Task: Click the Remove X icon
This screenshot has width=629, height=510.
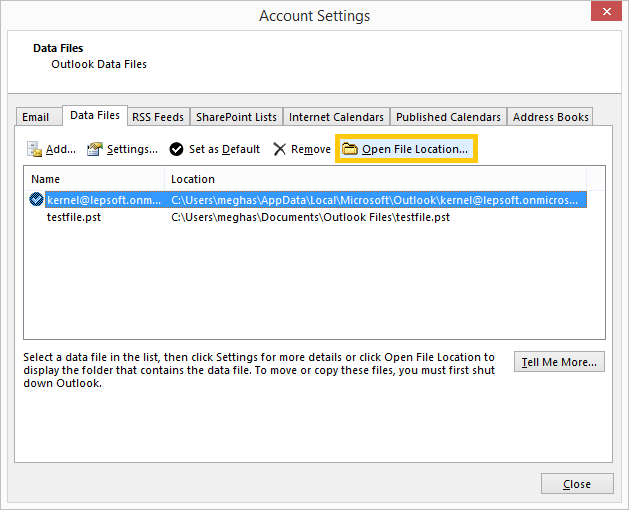Action: tap(279, 149)
